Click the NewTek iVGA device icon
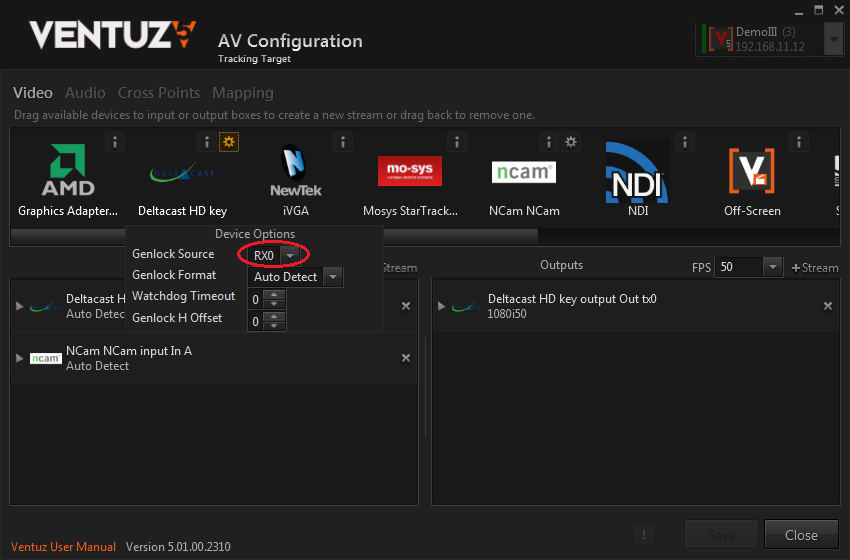The image size is (850, 560). 295,171
